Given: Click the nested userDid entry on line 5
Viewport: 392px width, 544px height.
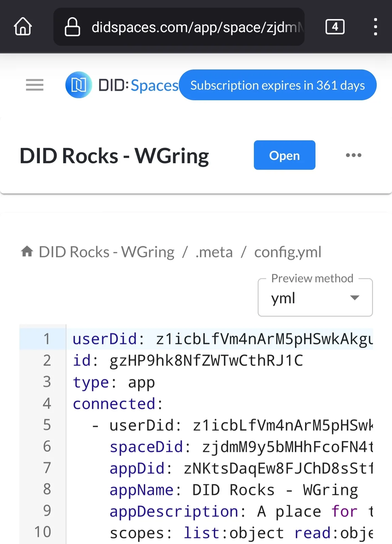Looking at the screenshot, I should [241, 425].
